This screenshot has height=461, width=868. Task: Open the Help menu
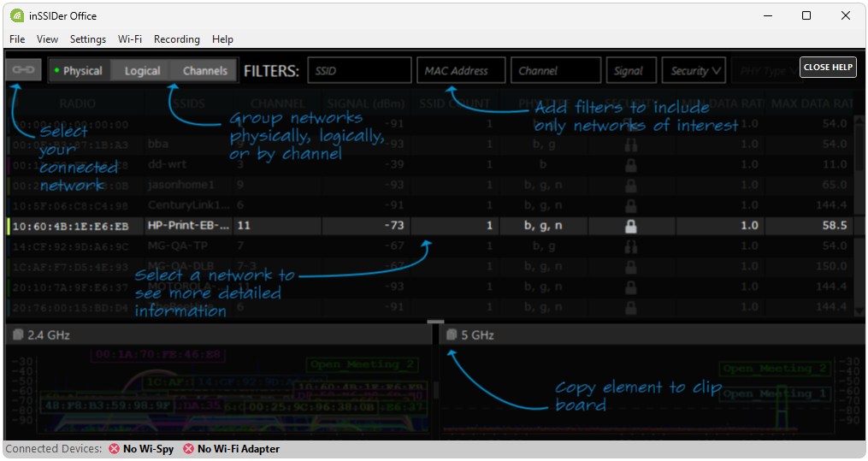click(222, 39)
